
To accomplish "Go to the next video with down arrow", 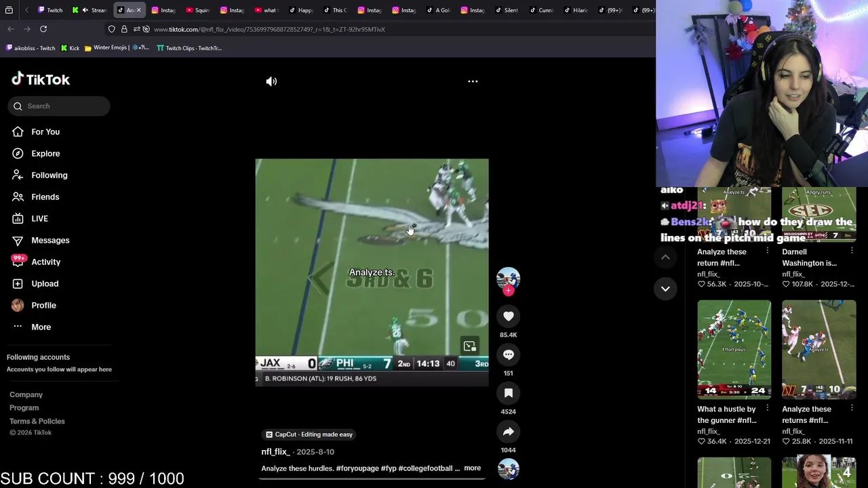I will pos(665,289).
